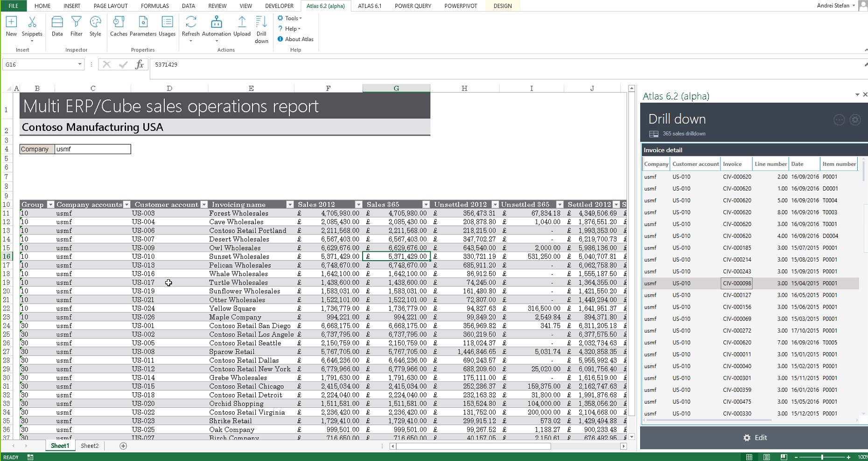This screenshot has height=461, width=868.
Task: Click the formula bar enter checkmark
Action: pyautogui.click(x=123, y=65)
